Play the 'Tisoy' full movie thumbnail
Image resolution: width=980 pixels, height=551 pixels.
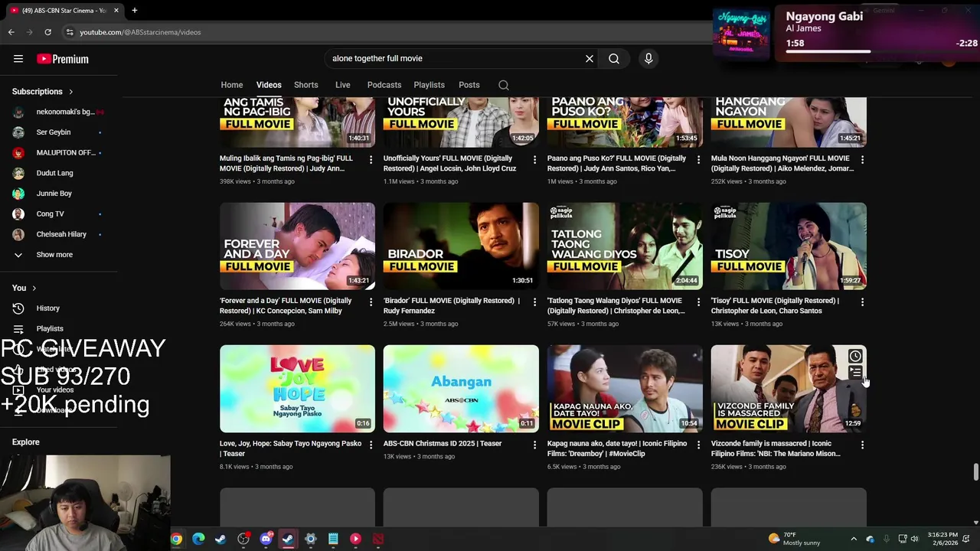tap(789, 246)
